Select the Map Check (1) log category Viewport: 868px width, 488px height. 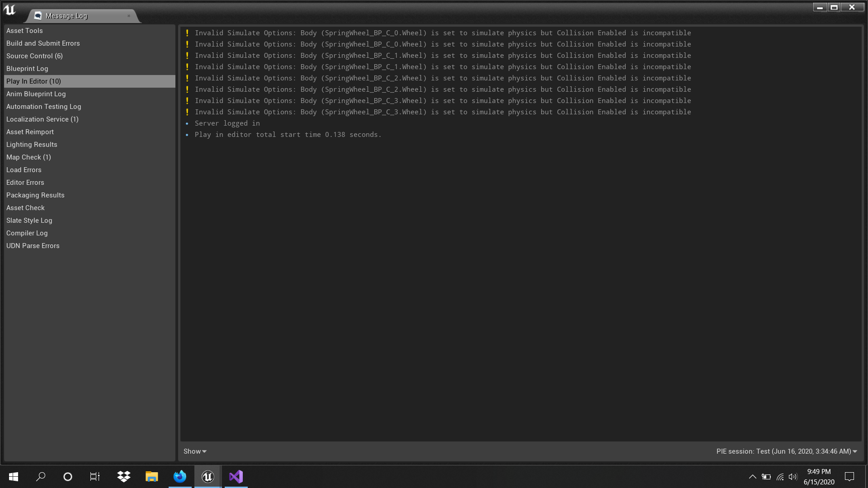28,157
